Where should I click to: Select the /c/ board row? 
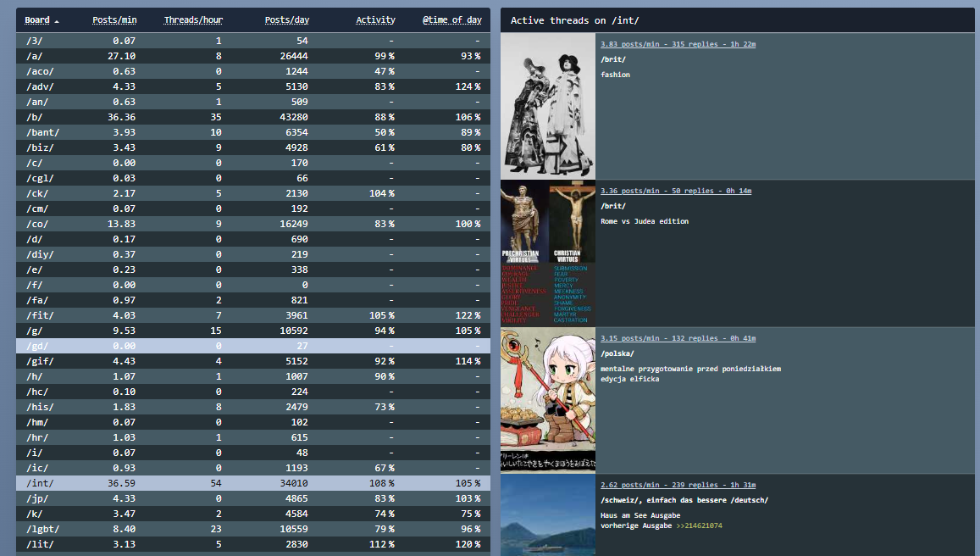(253, 163)
